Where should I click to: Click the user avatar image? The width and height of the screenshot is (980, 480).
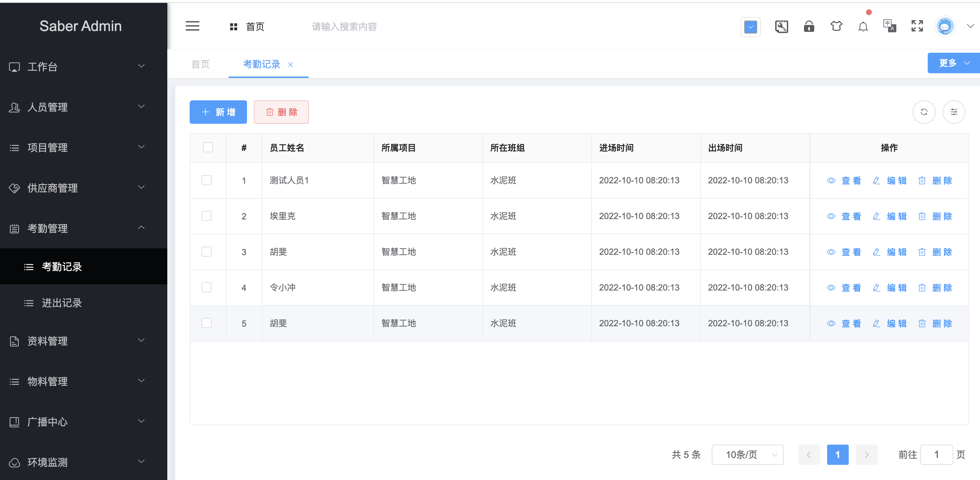tap(945, 27)
